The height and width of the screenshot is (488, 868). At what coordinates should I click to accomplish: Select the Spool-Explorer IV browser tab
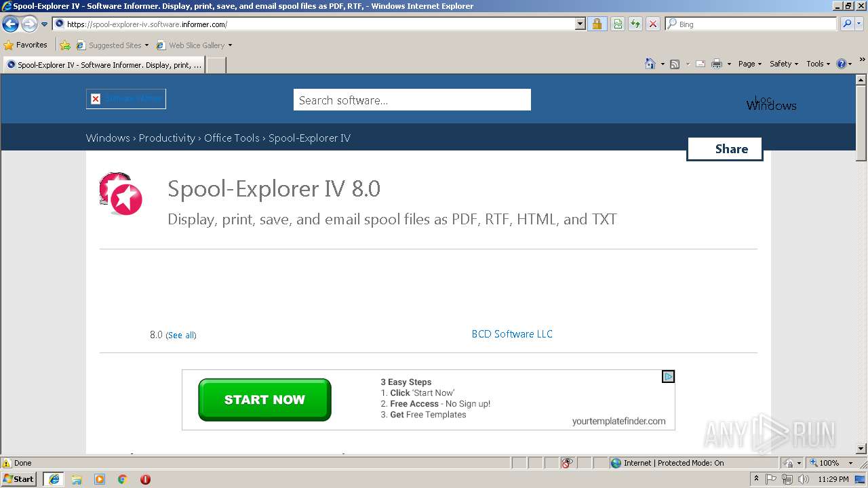pos(103,65)
